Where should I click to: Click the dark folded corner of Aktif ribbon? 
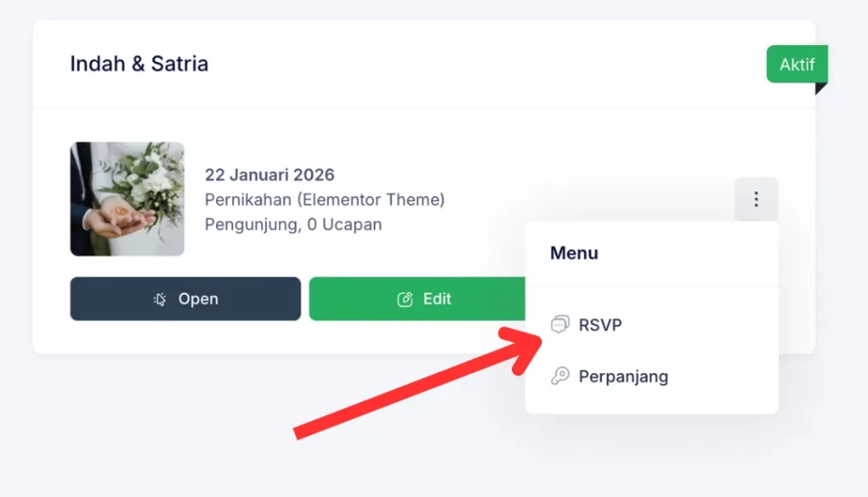tap(820, 88)
